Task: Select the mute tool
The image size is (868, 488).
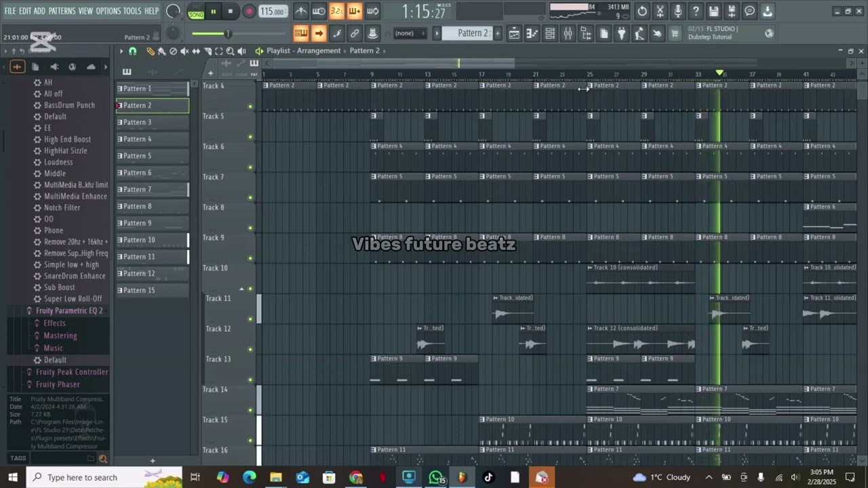Action: (x=184, y=51)
